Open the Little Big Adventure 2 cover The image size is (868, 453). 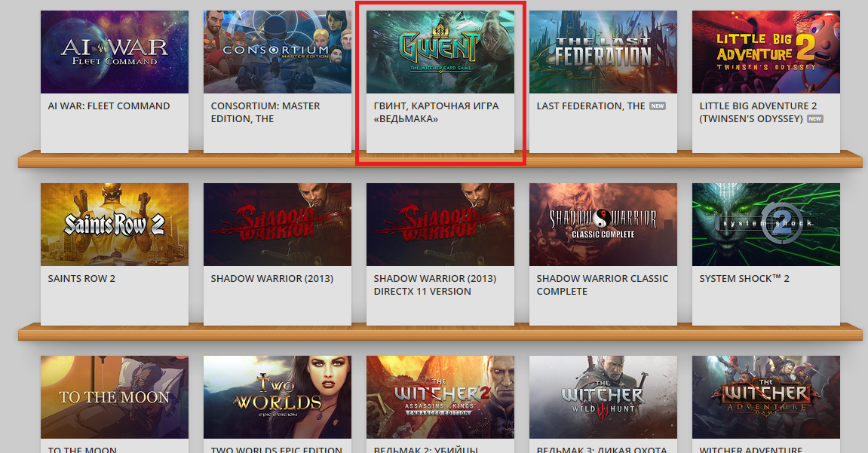coord(765,52)
